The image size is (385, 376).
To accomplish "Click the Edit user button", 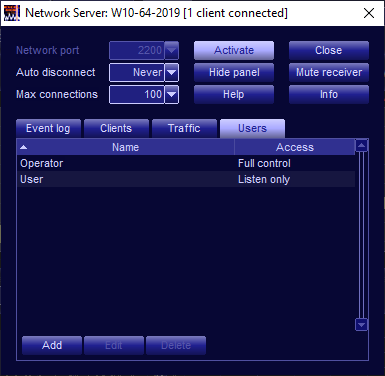I will click(114, 345).
